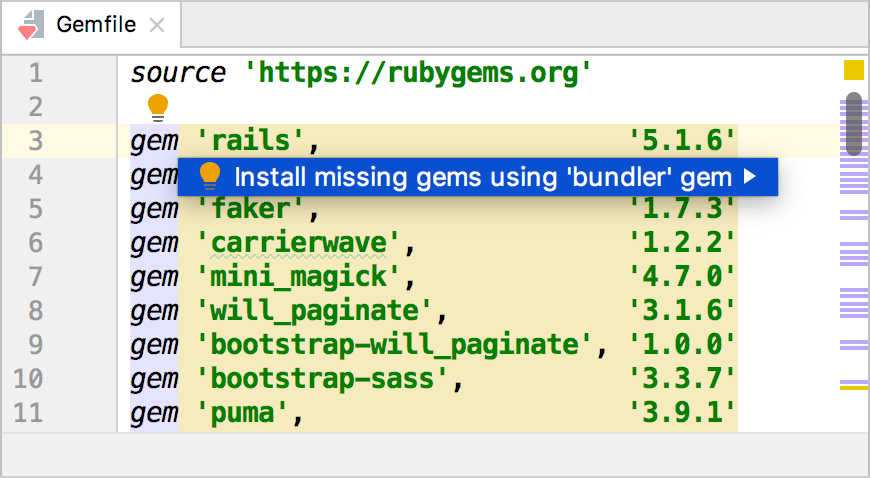Click the vertical scrollbar thumb

tap(854, 124)
